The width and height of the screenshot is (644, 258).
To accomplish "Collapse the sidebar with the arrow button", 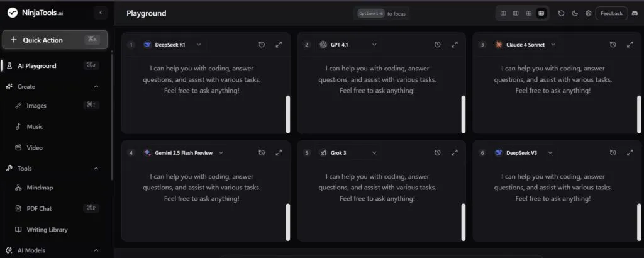I will 101,13.
